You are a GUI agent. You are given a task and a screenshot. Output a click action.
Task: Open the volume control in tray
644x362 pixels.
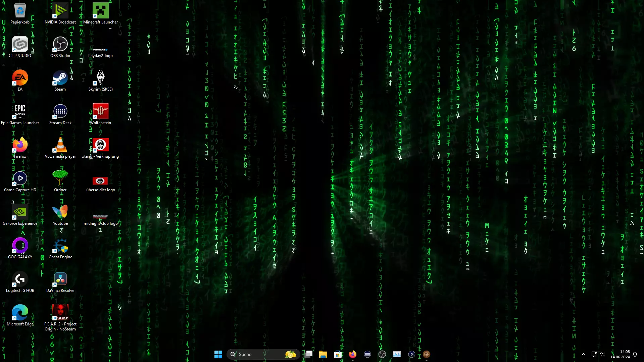click(x=602, y=354)
